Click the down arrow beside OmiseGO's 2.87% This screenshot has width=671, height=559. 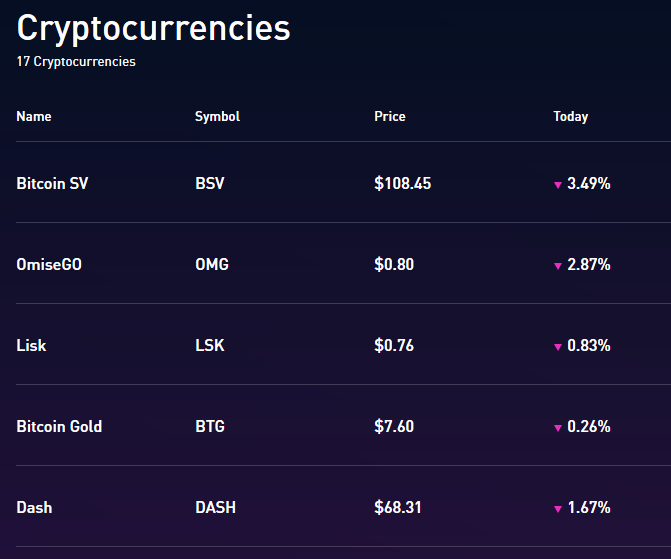click(x=558, y=266)
